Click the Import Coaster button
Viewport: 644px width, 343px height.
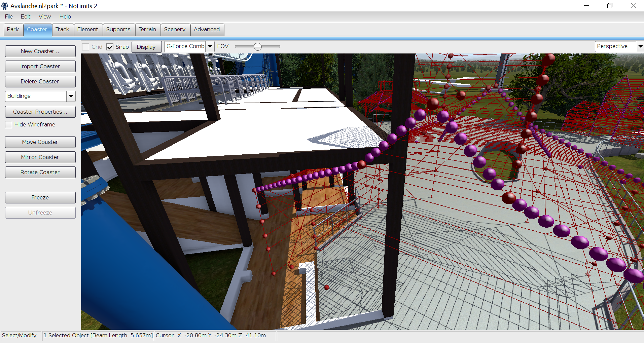tap(40, 66)
